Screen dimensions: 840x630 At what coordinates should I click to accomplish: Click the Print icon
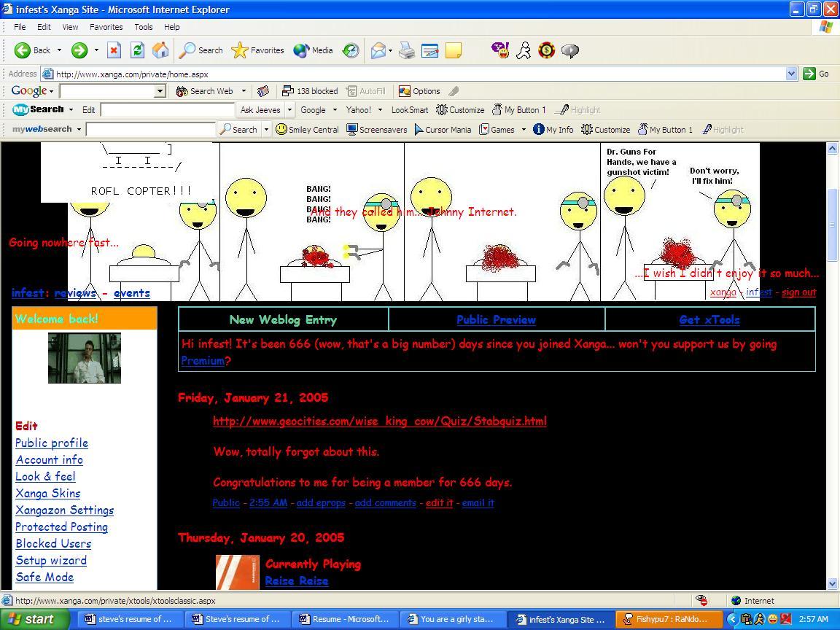[x=407, y=50]
